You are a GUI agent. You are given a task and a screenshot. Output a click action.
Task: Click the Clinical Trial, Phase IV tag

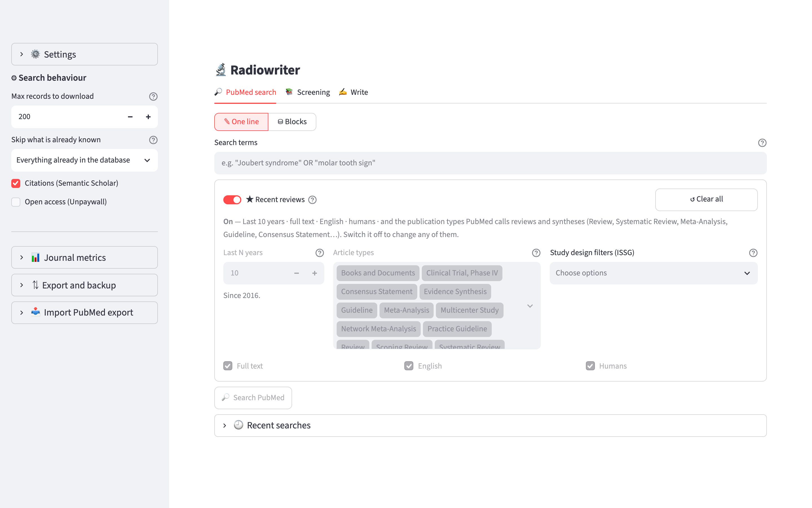click(462, 273)
